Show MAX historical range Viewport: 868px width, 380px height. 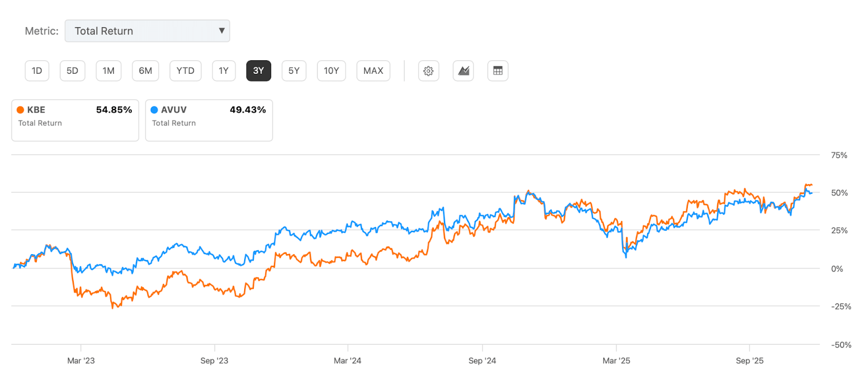373,71
